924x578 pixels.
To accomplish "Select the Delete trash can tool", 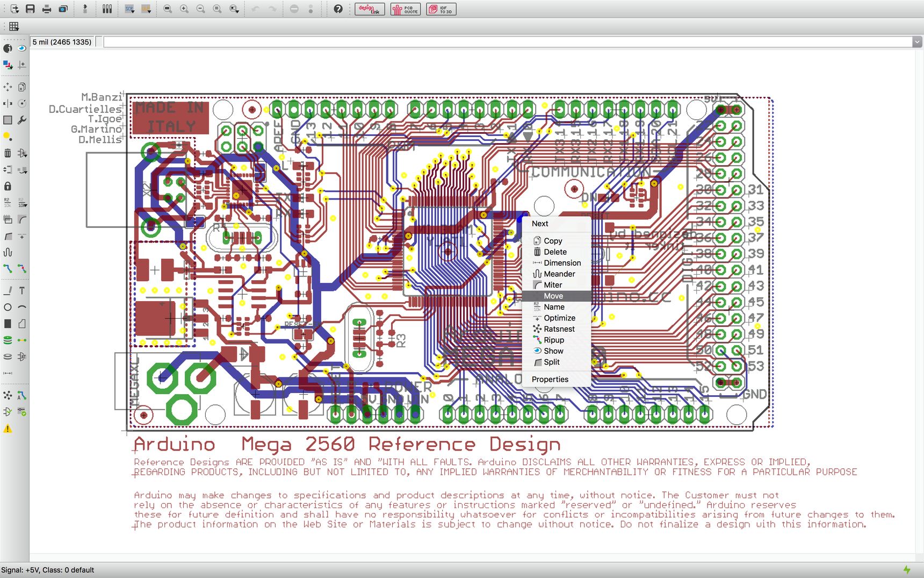I will coord(8,153).
